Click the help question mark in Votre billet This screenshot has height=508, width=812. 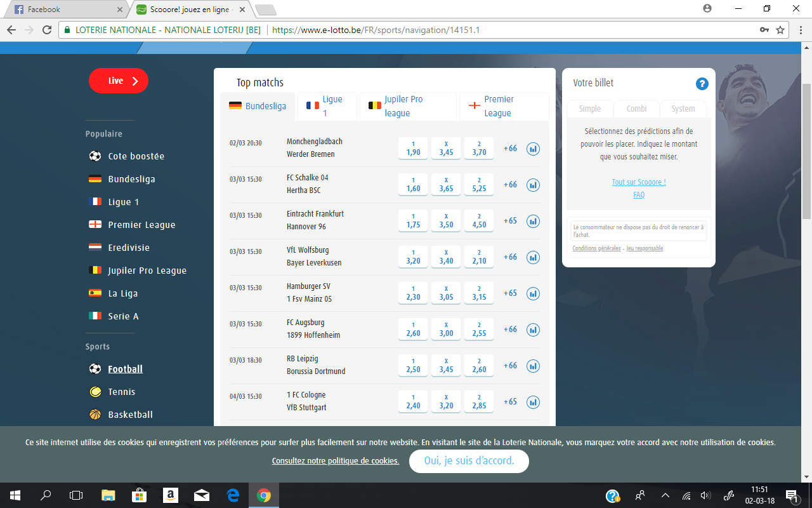[702, 84]
